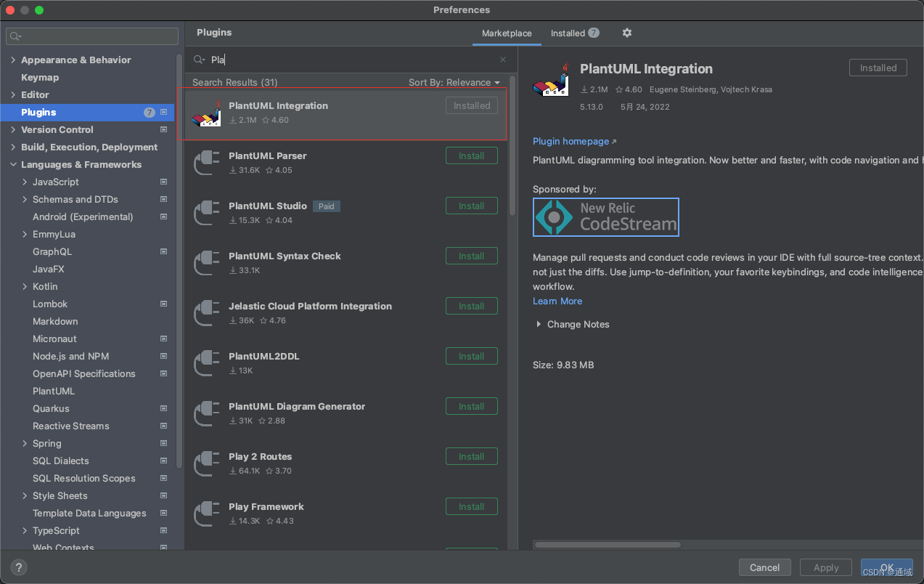Click project-level icon beside Schemas and DTDs
This screenshot has width=924, height=584.
163,200
